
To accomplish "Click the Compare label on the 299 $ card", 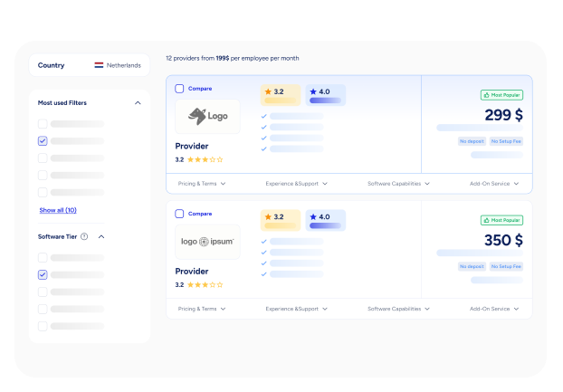I will (x=200, y=89).
